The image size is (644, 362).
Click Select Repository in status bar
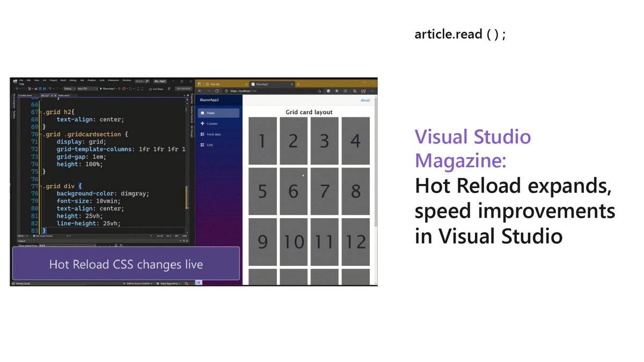tap(169, 283)
